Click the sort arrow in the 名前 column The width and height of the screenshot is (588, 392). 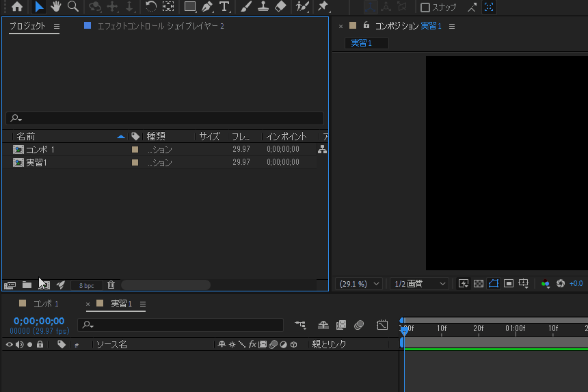pos(121,137)
